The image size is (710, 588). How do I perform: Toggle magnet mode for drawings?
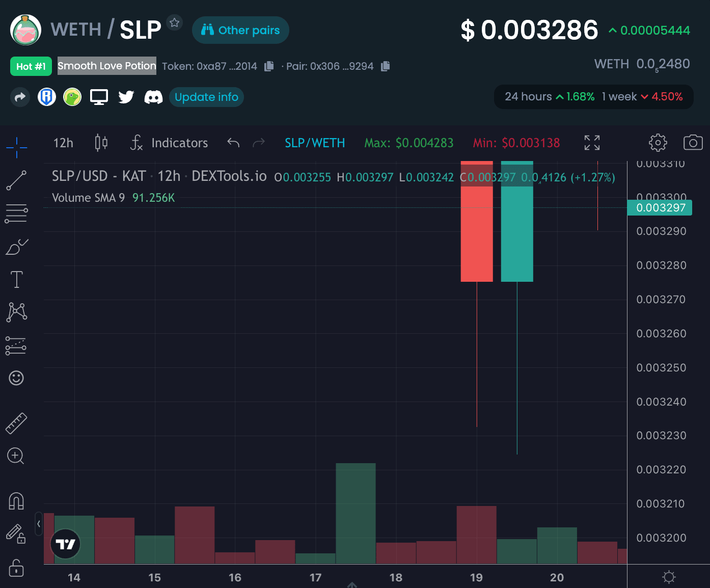pyautogui.click(x=16, y=501)
